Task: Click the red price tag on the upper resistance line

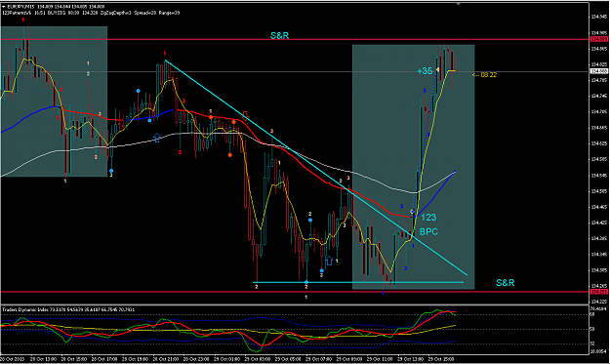Action: click(599, 39)
